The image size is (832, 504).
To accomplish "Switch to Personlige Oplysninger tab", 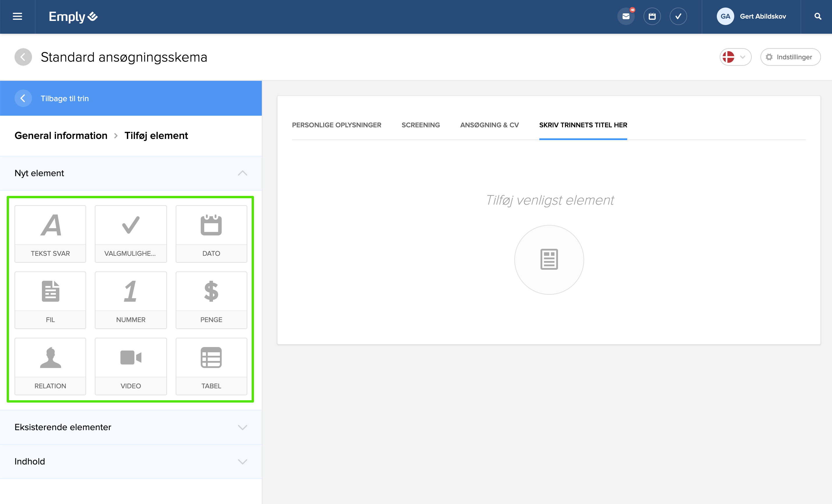I will point(336,125).
